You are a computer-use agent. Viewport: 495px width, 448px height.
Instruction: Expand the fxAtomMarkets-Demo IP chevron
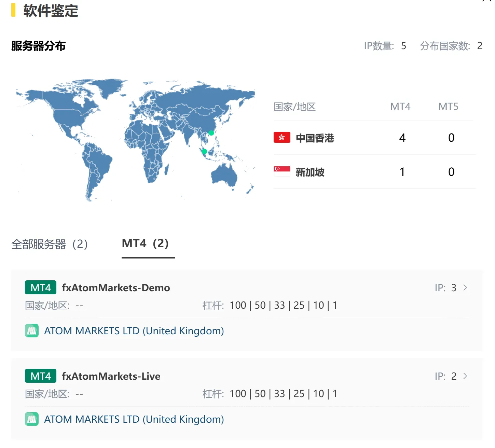(465, 288)
